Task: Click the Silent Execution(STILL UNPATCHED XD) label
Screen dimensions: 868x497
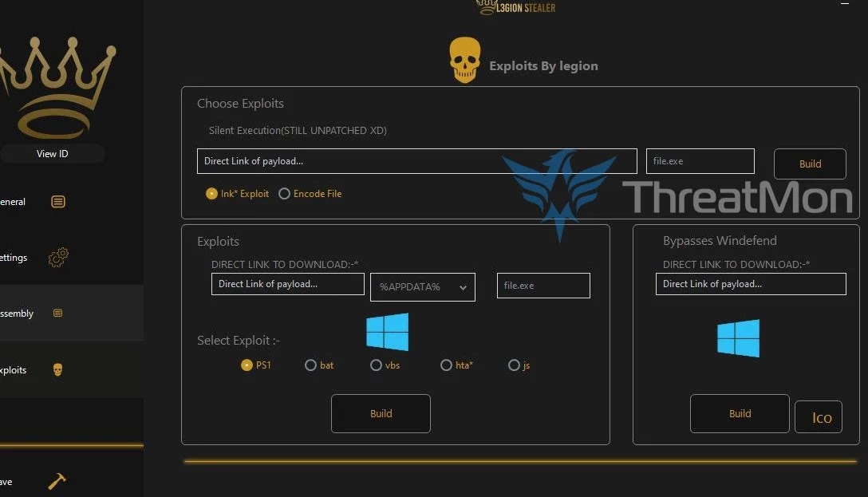Action: 298,131
